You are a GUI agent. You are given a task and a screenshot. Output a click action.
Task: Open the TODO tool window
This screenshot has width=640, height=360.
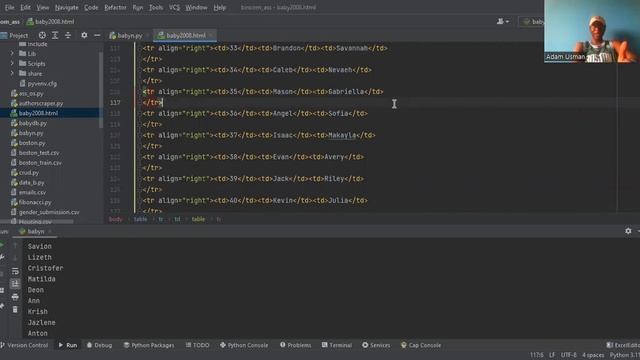[198, 345]
